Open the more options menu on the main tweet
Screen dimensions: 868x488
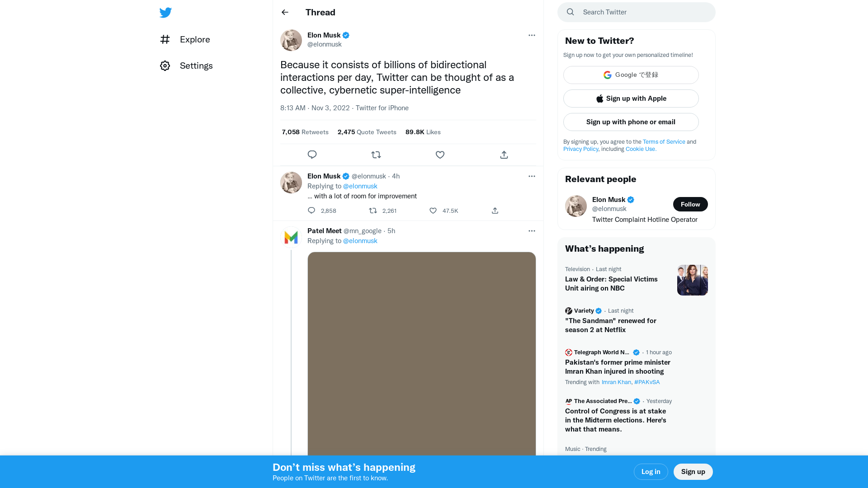(x=532, y=35)
